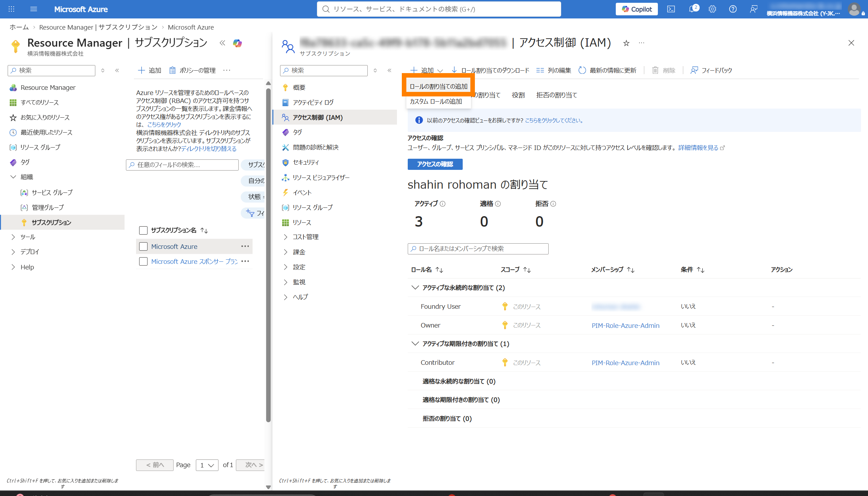Open the page number dropdown
The height and width of the screenshot is (496, 868).
(x=207, y=465)
